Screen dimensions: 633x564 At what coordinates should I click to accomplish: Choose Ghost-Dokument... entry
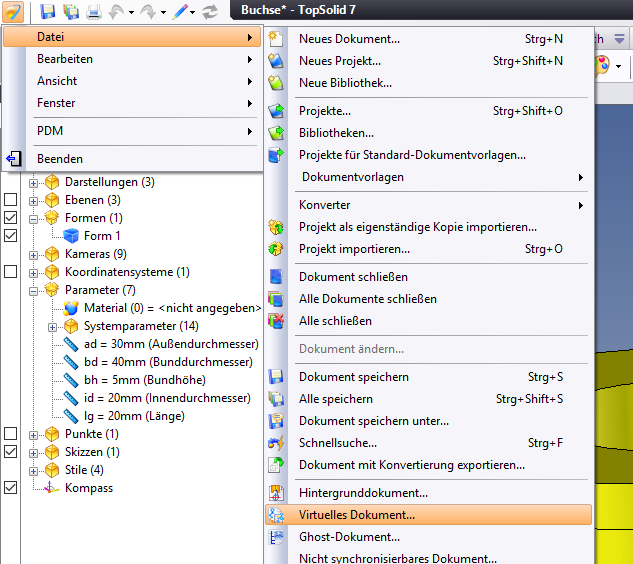coord(429,537)
